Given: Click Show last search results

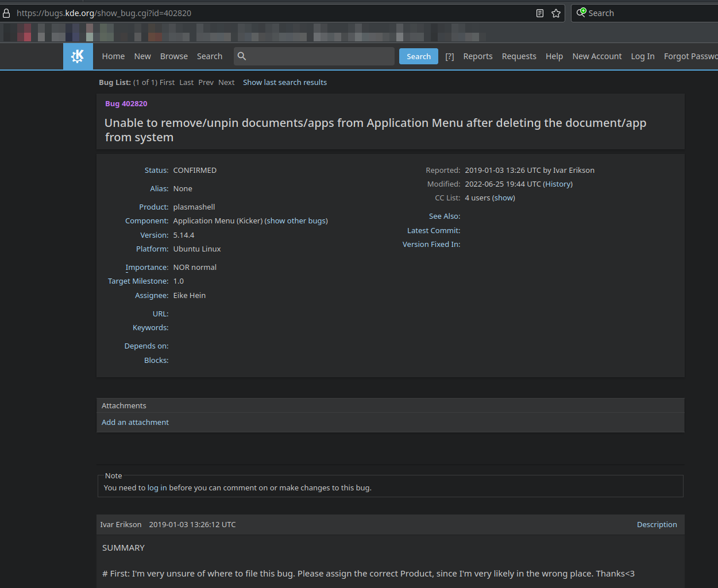Looking at the screenshot, I should 285,83.
